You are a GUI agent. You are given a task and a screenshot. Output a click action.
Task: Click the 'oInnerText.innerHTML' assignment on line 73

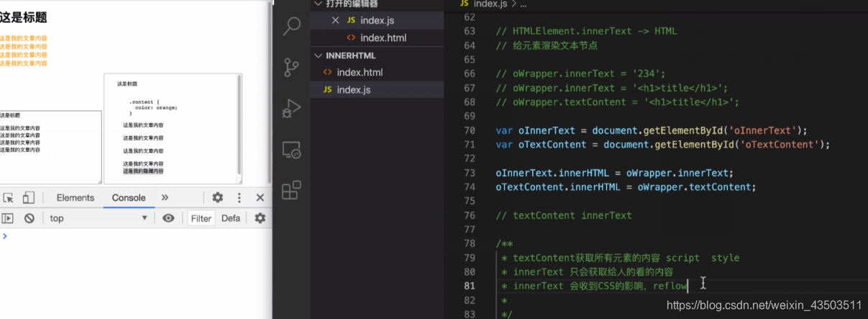pos(614,173)
